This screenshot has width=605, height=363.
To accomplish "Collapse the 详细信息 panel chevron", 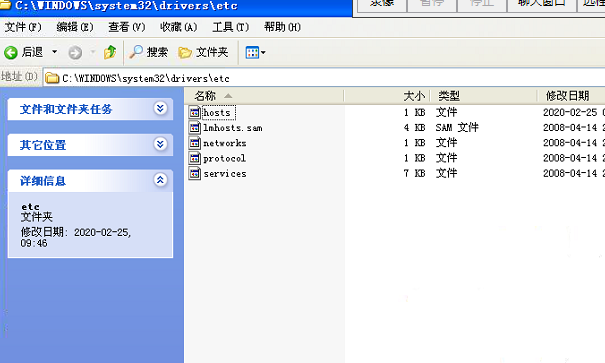I will click(160, 180).
